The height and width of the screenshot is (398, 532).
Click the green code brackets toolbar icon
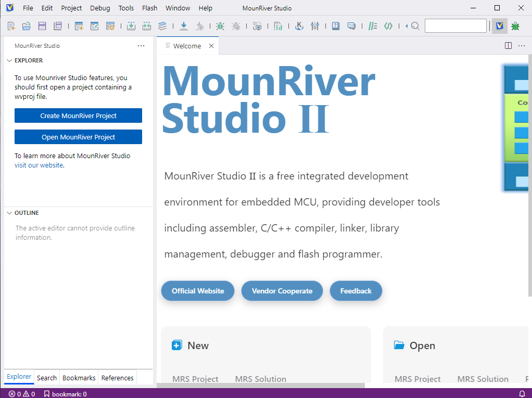[388, 26]
